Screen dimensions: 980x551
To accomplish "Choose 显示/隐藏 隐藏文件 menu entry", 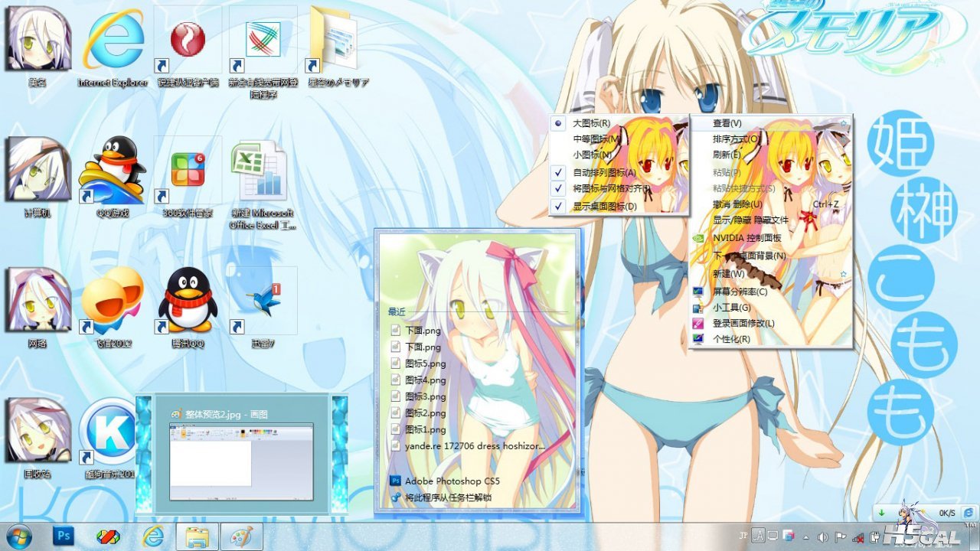I will (770, 220).
